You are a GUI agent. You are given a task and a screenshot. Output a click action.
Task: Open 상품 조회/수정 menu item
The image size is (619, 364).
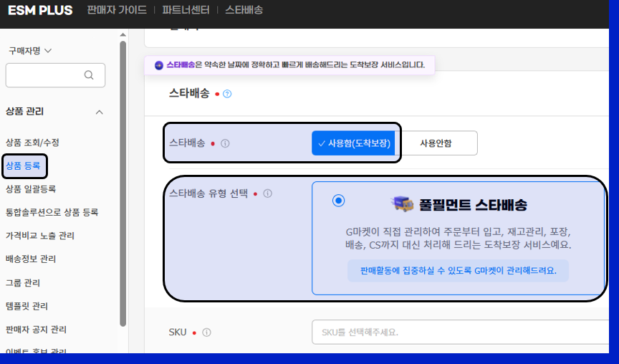coord(32,143)
